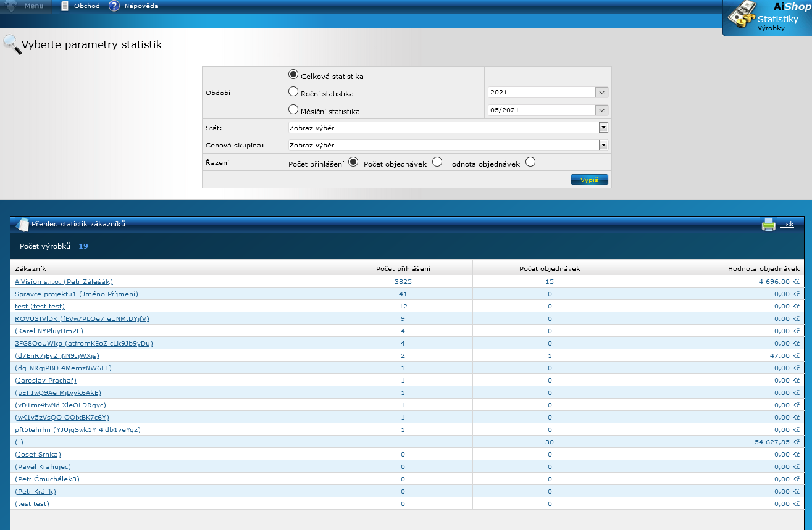Open customer AiVision s.r.o. (Petr Zálešák)
This screenshot has width=812, height=530.
[x=64, y=281]
